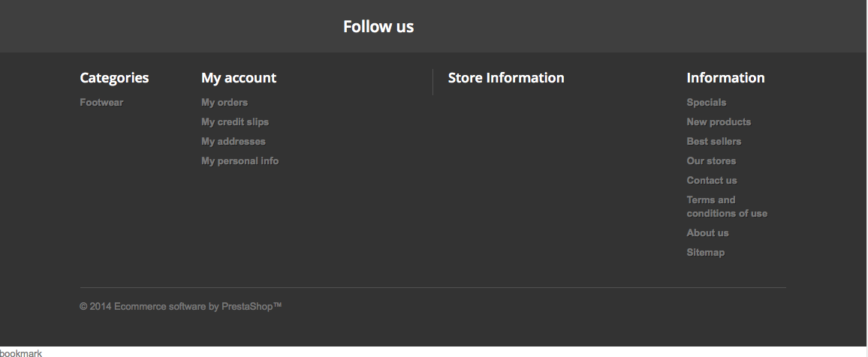The width and height of the screenshot is (868, 357).
Task: Click the Categories footer heading
Action: (114, 78)
